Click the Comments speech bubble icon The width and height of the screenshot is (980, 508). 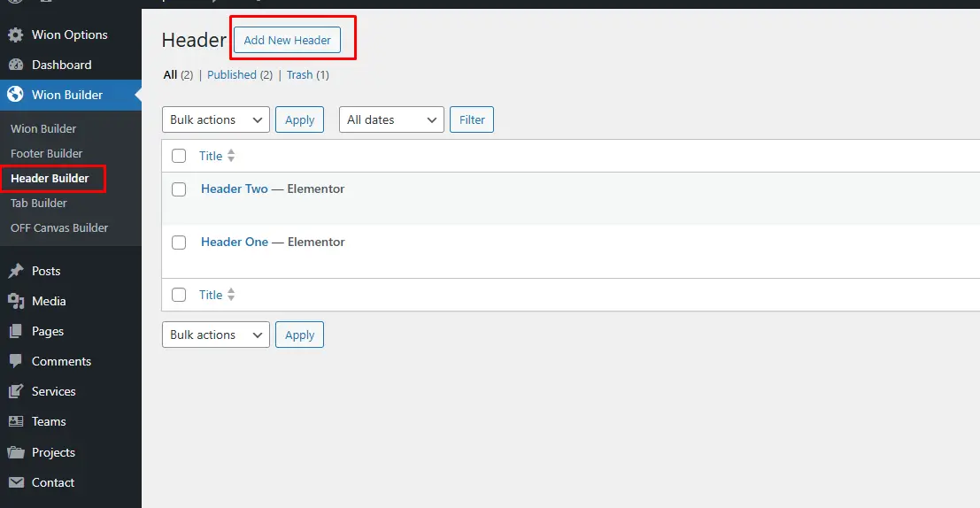(x=16, y=361)
